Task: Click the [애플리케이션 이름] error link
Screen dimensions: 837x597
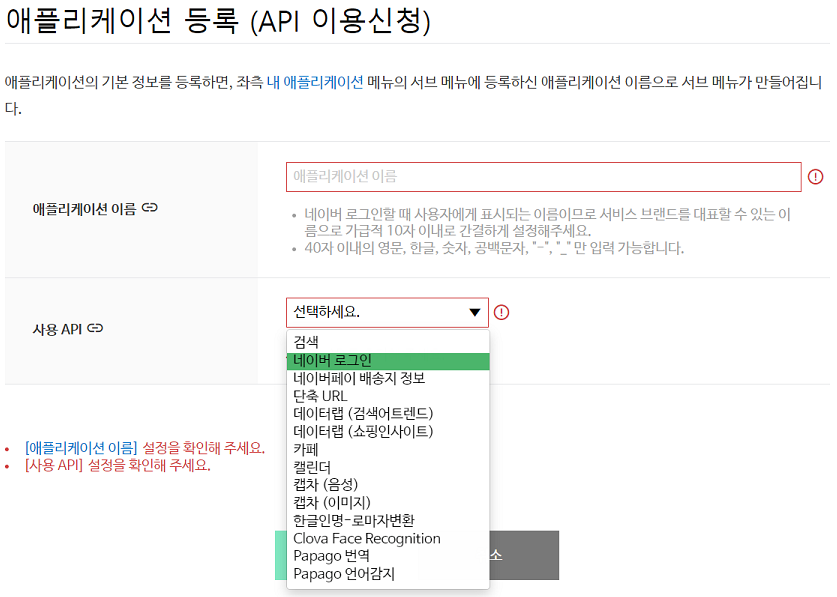Action: click(x=81, y=447)
